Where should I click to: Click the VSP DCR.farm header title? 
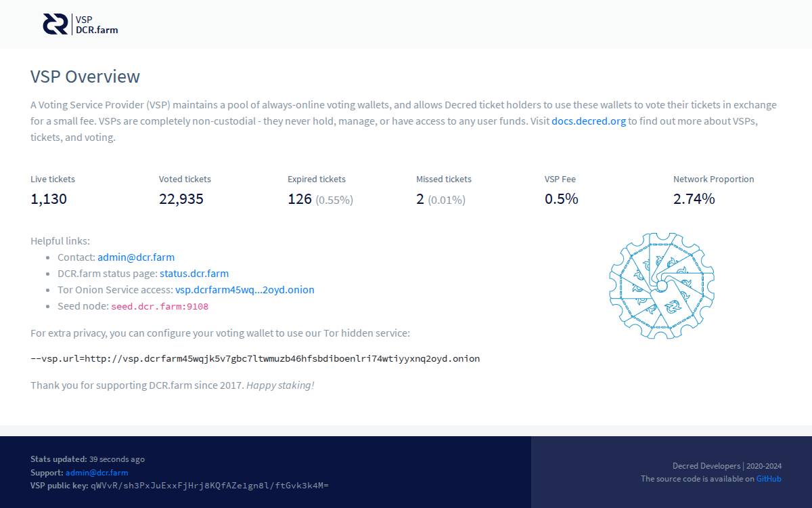coord(97,24)
